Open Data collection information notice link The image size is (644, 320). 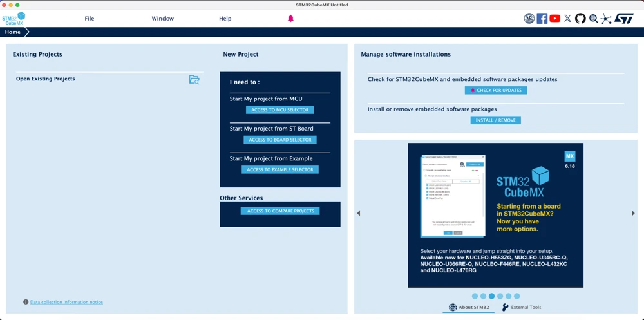pos(66,302)
